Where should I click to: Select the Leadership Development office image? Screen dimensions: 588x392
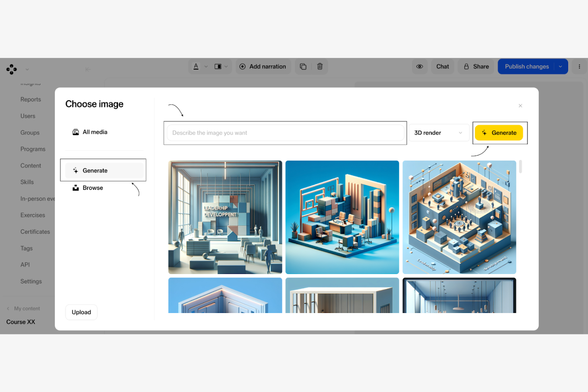tap(225, 217)
